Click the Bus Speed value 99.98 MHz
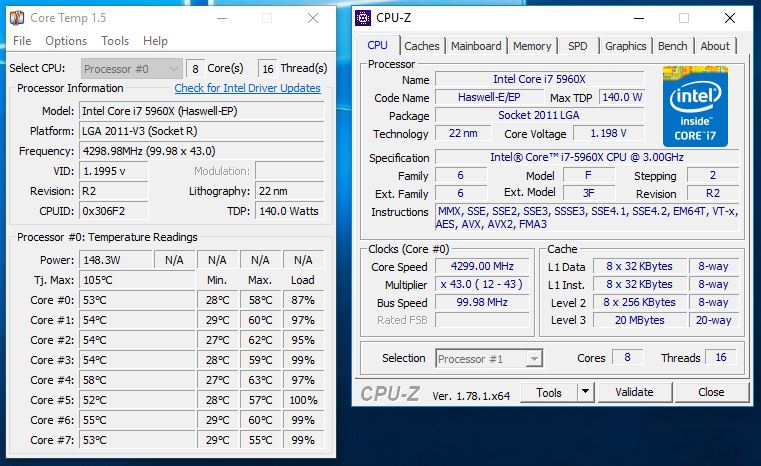 482,302
